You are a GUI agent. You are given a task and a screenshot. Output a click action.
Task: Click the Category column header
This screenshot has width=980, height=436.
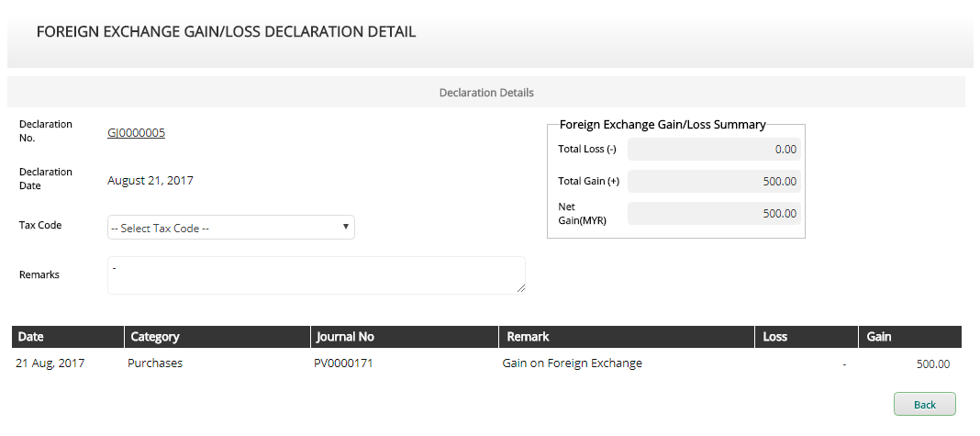coord(155,337)
